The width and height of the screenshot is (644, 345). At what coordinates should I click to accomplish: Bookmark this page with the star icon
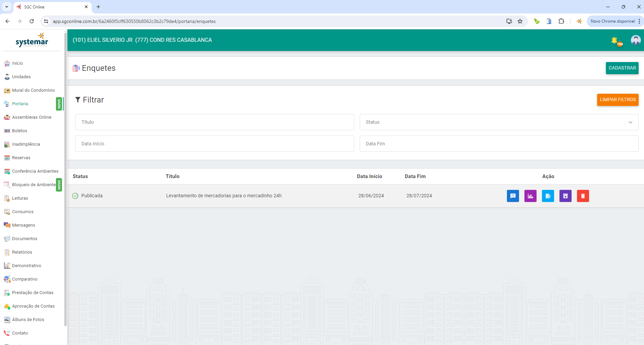click(x=520, y=21)
